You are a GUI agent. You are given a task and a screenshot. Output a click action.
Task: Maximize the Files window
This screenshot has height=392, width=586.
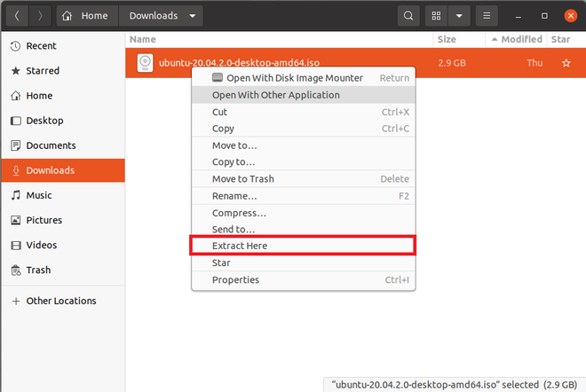(x=544, y=16)
